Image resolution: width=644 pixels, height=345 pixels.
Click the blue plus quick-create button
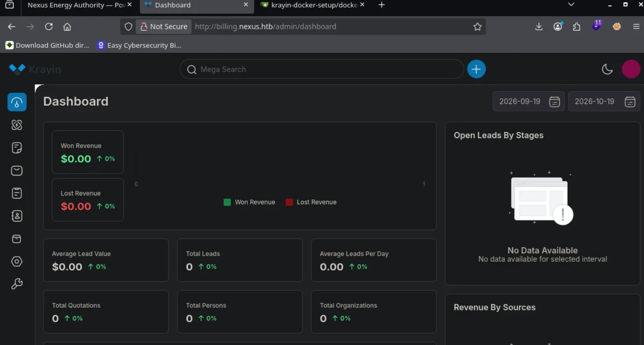476,69
